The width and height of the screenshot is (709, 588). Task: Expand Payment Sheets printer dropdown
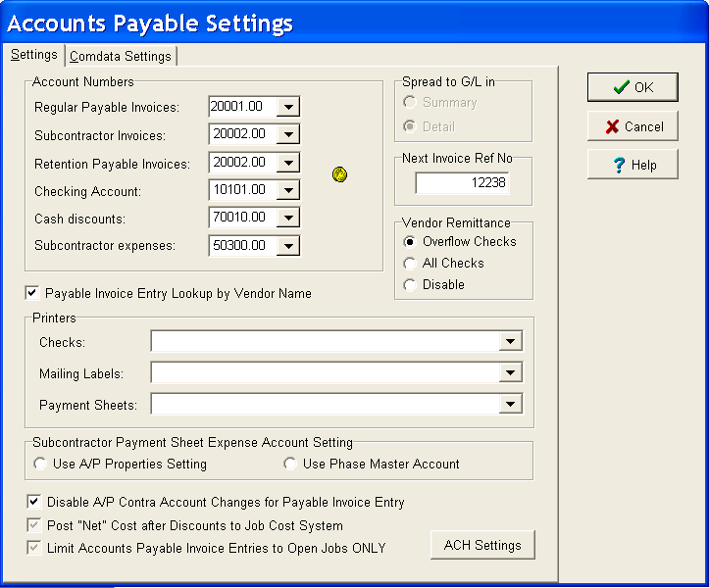coord(510,404)
